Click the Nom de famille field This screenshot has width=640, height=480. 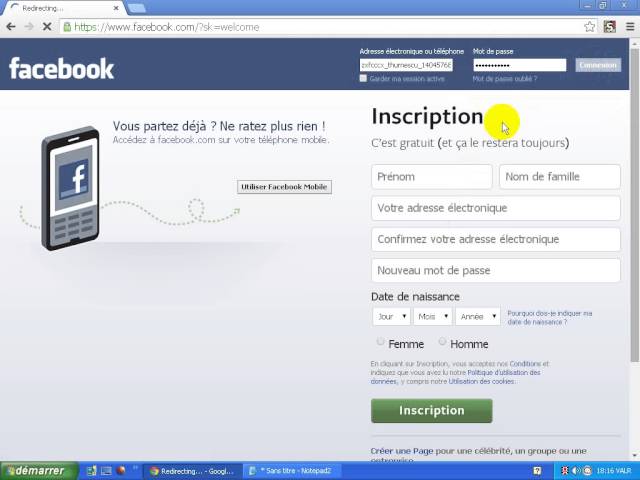[x=560, y=177]
